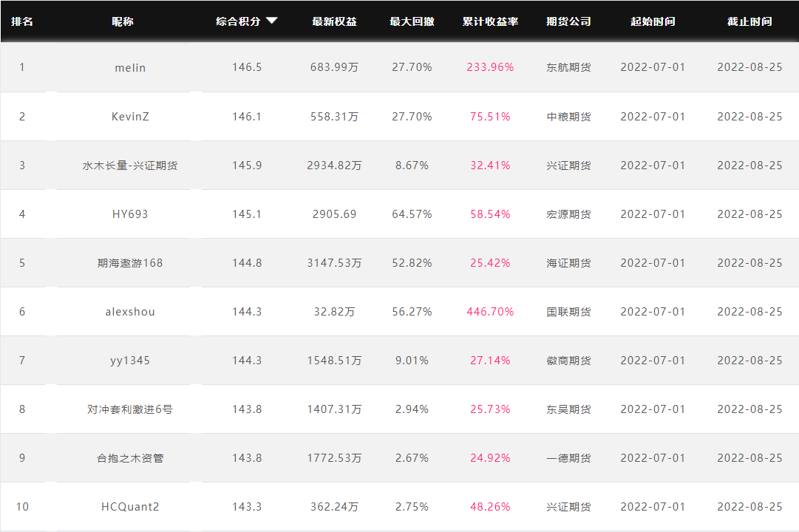799x532 pixels.
Task: Click the 昵称 column header
Action: pyautogui.click(x=123, y=21)
